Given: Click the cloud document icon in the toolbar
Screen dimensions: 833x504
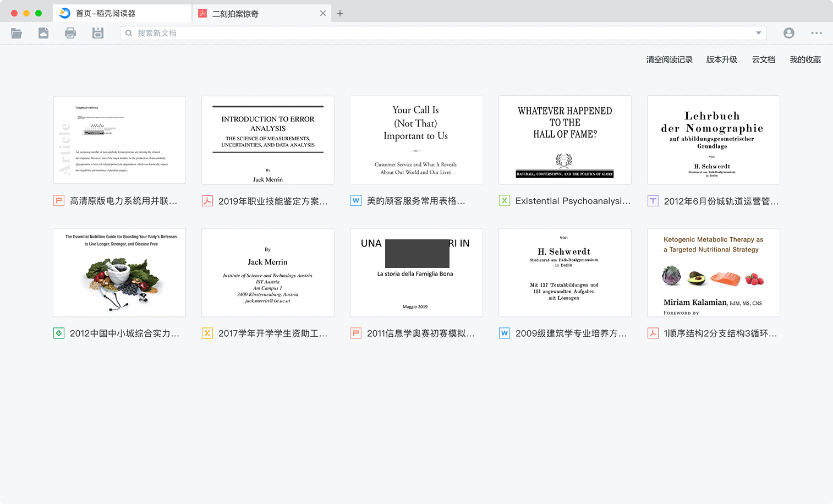Looking at the screenshot, I should (x=43, y=33).
